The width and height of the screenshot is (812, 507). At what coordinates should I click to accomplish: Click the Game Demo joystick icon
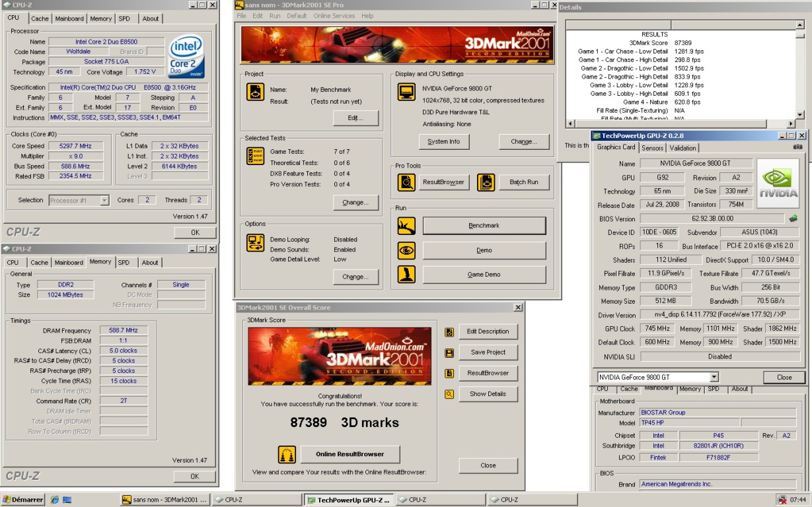pos(406,275)
